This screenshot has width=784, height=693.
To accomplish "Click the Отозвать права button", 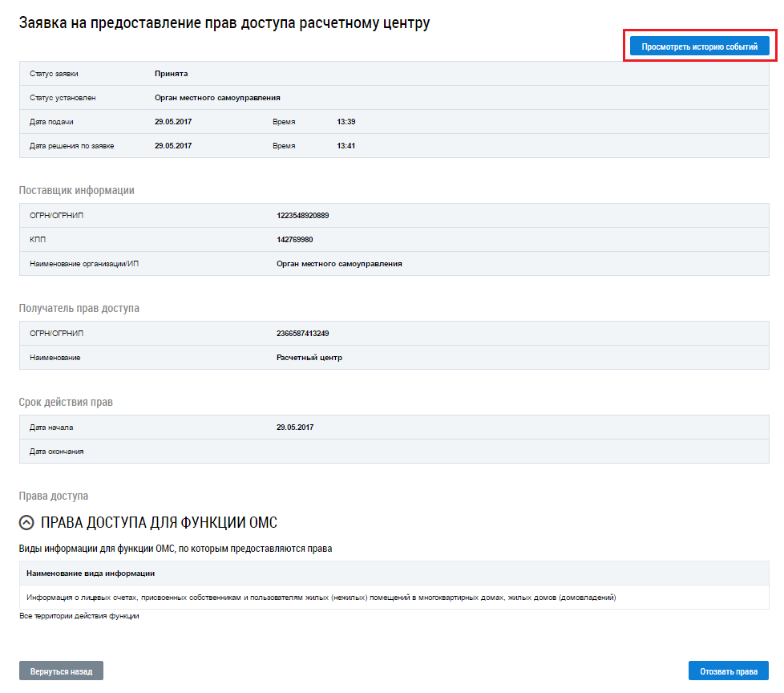I will click(x=728, y=671).
